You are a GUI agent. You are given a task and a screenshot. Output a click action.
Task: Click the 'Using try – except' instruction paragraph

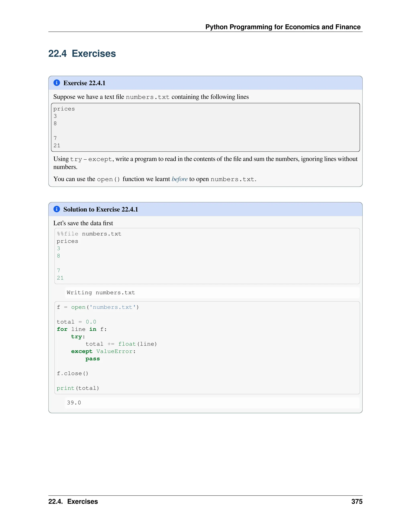tap(205, 163)
